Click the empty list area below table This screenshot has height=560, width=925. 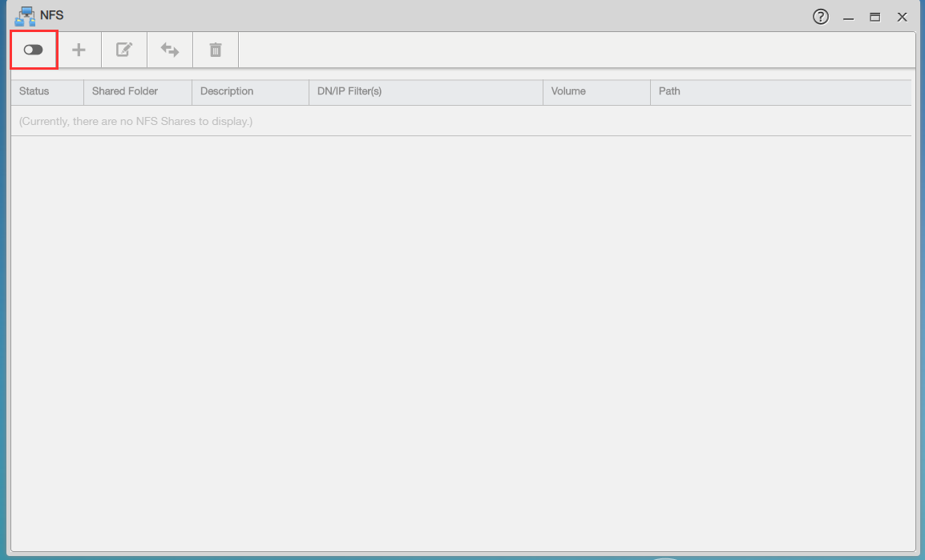(462, 342)
